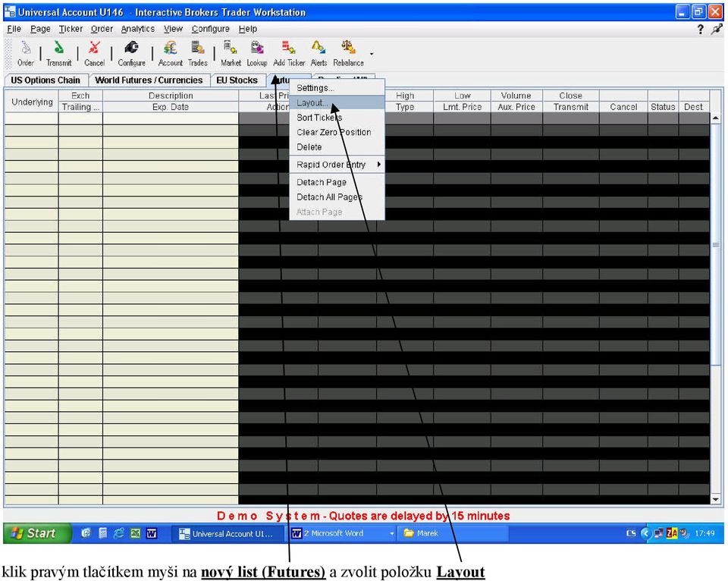Click the Exch column header
The width and height of the screenshot is (728, 581).
[x=80, y=96]
